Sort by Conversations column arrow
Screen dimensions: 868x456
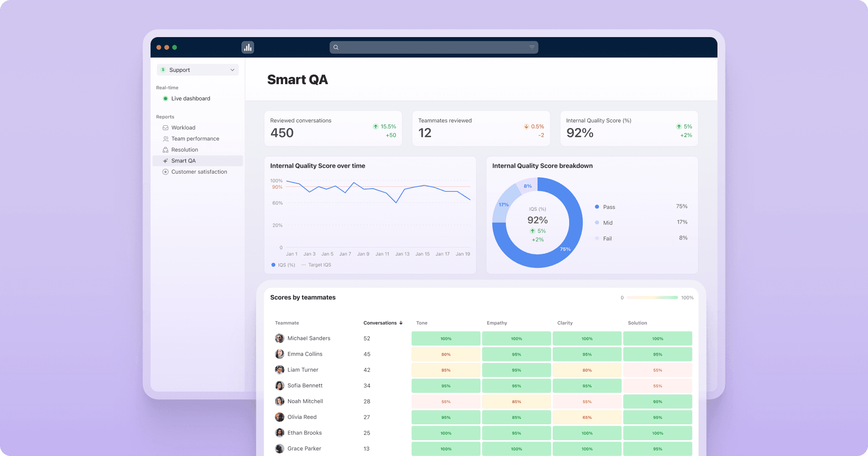401,323
